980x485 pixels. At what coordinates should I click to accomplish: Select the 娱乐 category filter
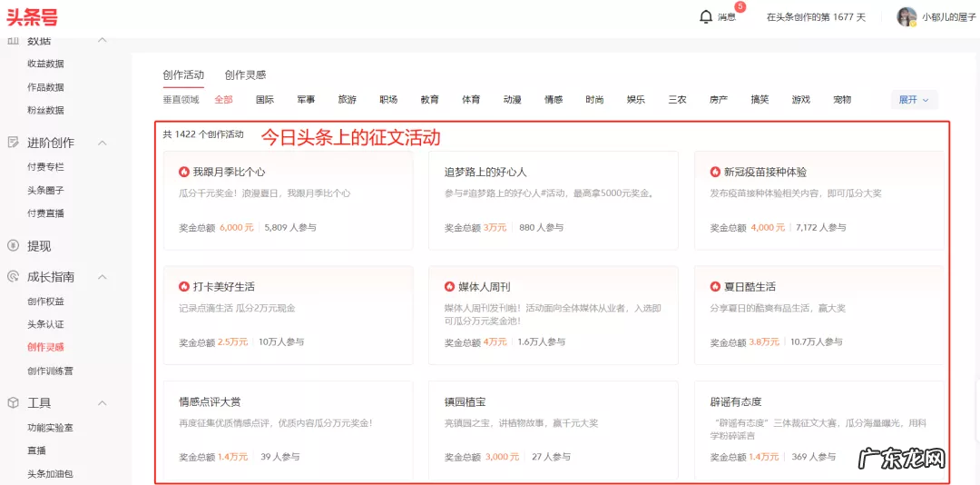point(635,100)
